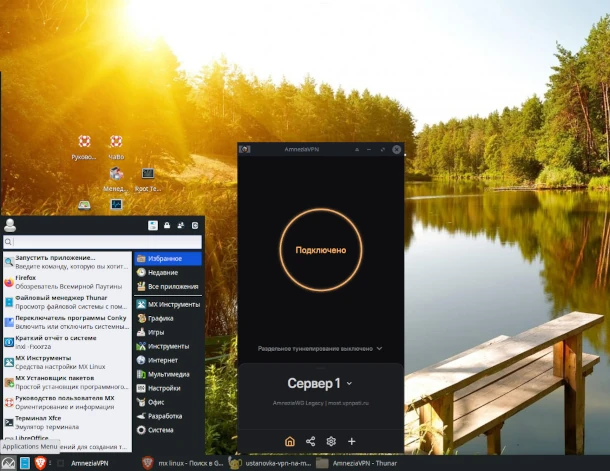The image size is (610, 471).
Task: Switch to "mx linux - Поиск в G..." taskbar window
Action: [x=183, y=463]
